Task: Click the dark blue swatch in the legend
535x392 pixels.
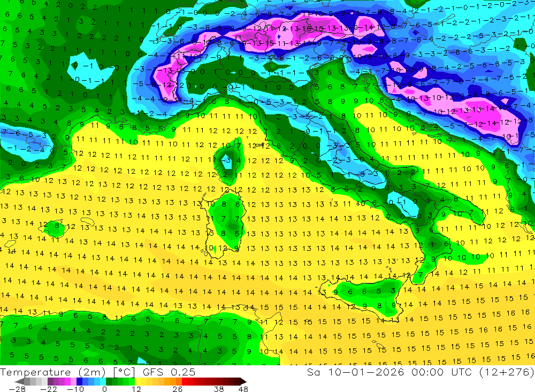Action: tap(79, 381)
